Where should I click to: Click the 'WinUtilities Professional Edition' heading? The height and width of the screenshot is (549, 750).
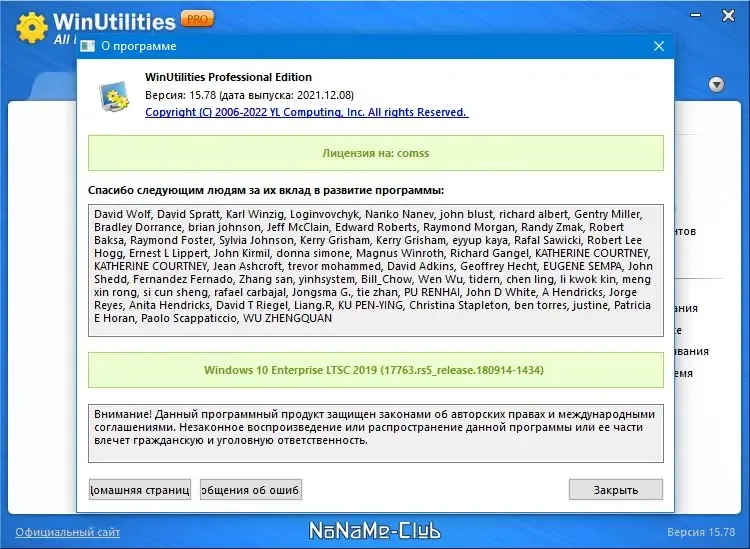click(x=228, y=77)
